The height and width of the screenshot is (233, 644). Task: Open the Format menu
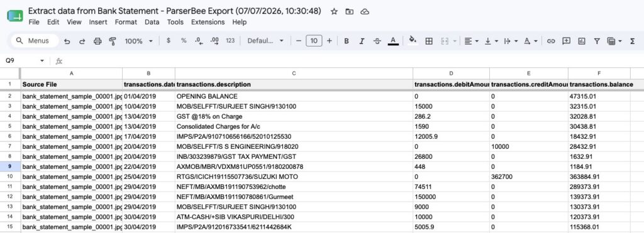click(126, 22)
